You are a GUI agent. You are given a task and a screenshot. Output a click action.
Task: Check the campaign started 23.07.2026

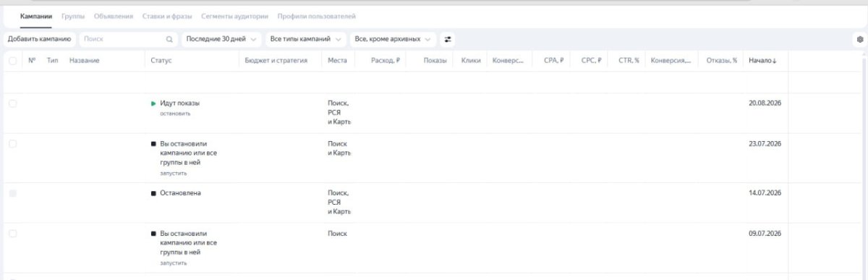click(12, 144)
